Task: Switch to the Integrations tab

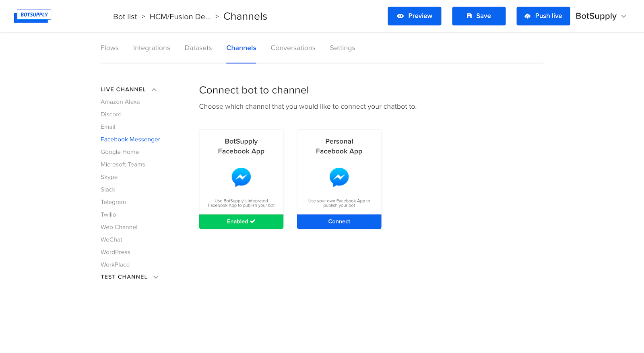Action: pos(152,48)
